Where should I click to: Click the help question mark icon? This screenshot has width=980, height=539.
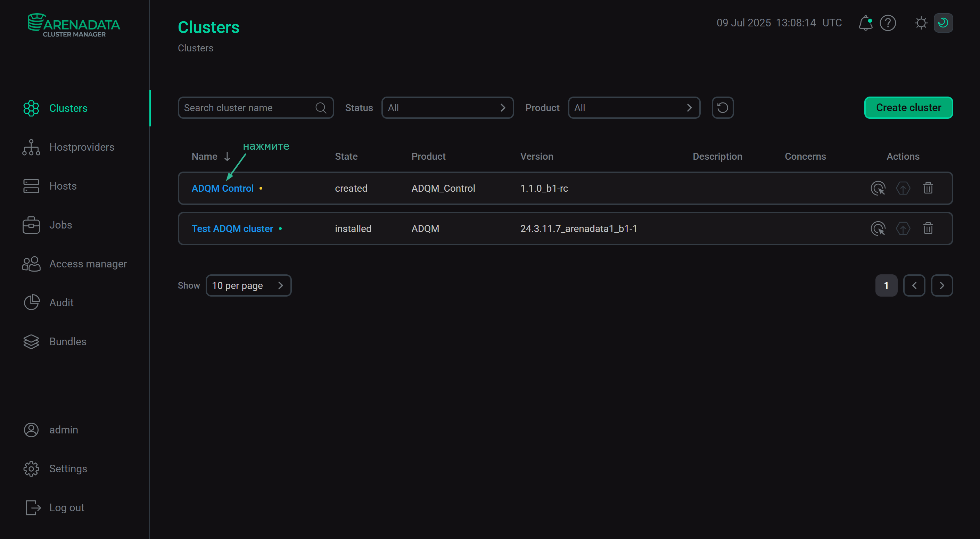click(x=888, y=23)
